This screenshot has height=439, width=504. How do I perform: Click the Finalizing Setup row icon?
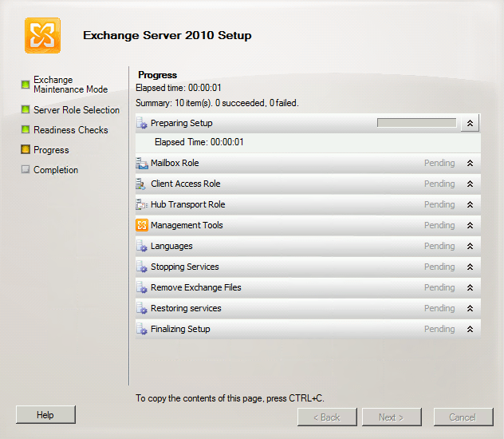tap(142, 329)
